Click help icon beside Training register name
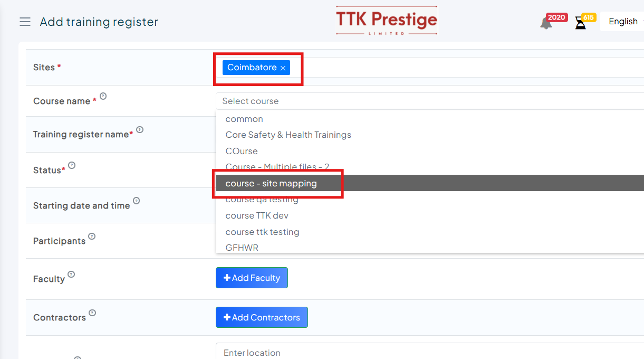The height and width of the screenshot is (359, 644). [140, 129]
